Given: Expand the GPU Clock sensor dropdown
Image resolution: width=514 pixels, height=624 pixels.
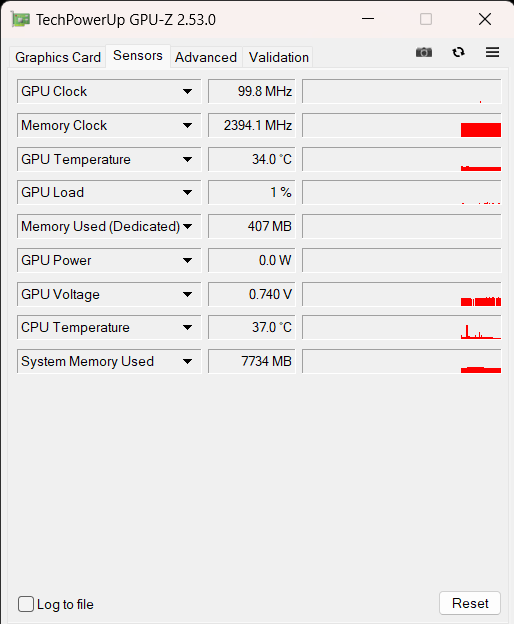Looking at the screenshot, I should [x=187, y=92].
